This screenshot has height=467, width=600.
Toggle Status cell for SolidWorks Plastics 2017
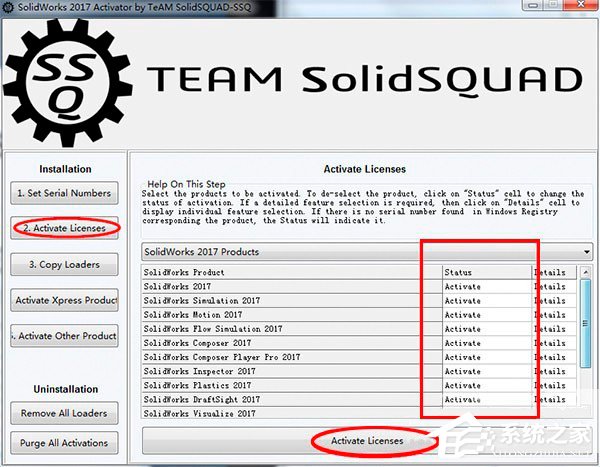pos(487,385)
